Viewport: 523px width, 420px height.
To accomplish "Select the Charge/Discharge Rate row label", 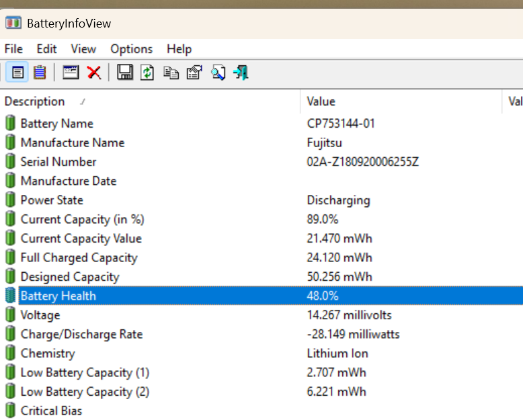I will (x=82, y=335).
